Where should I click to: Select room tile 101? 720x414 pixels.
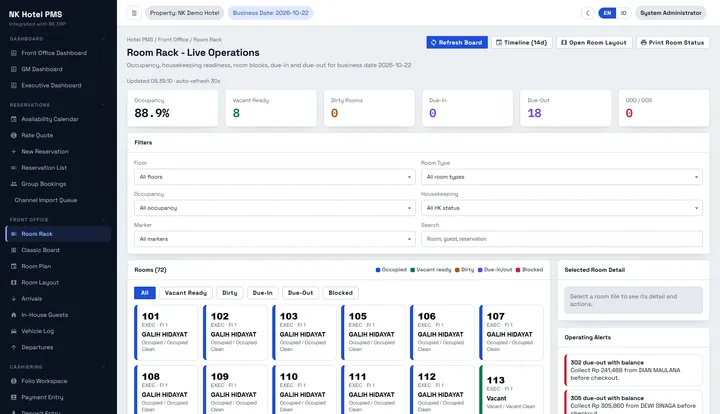click(x=166, y=333)
